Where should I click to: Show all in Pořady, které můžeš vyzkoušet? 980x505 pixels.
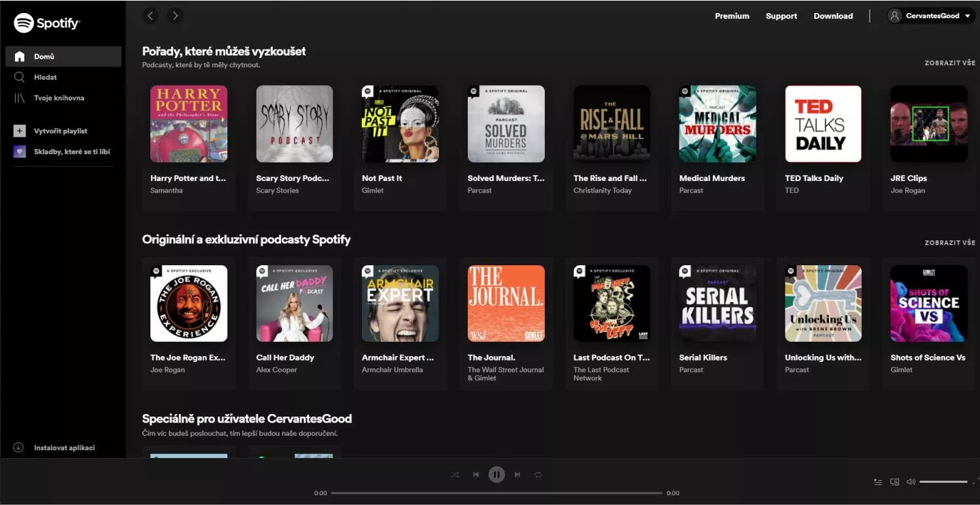point(950,63)
